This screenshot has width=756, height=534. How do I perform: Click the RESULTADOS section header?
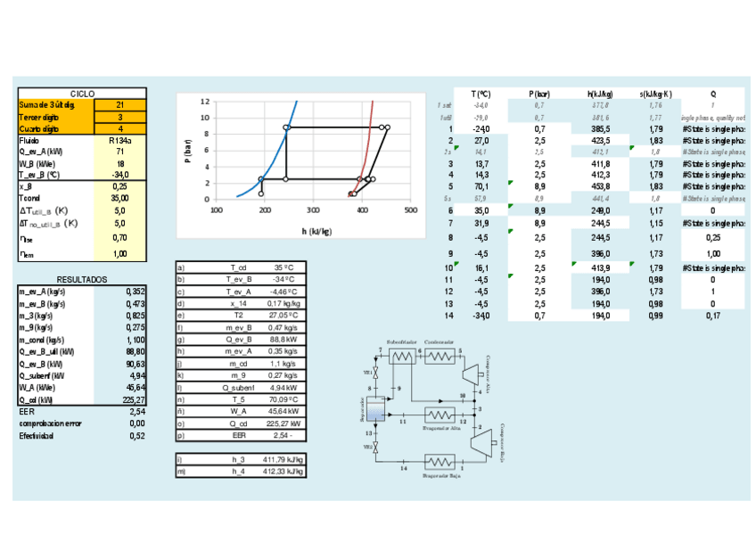coord(82,280)
